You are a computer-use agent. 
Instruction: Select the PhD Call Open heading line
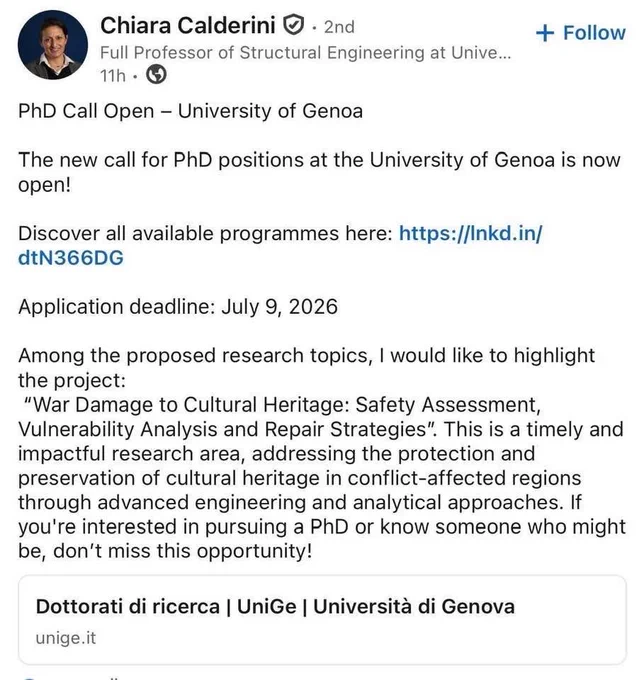[x=190, y=111]
